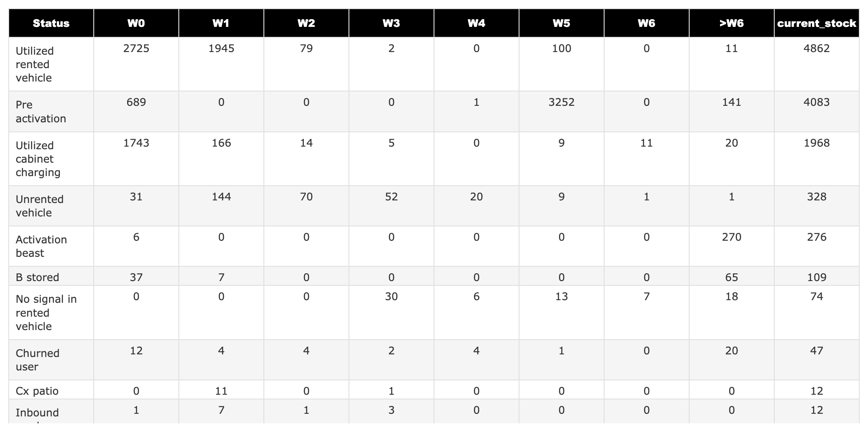
Task: Click the B stored row label
Action: coord(37,277)
